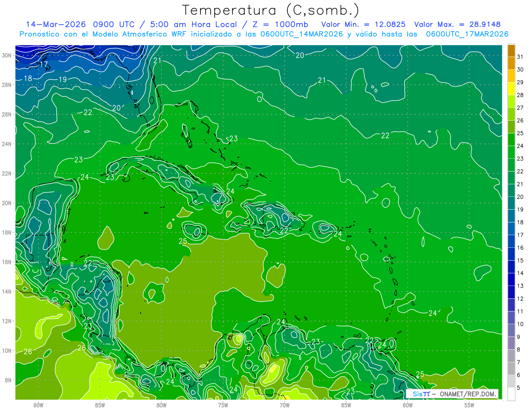This screenshot has height=411, width=532.
Task: Click the "24N" latitude label
Action: pyautogui.click(x=8, y=144)
